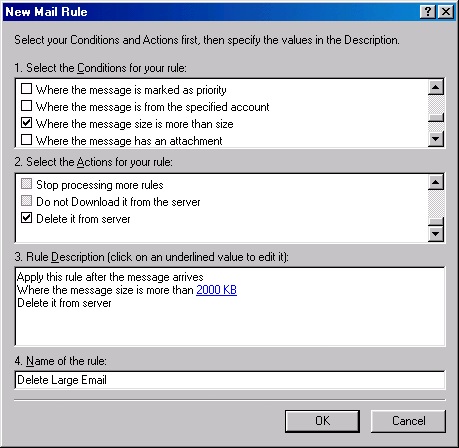Click the Conditions list scrollbar thumb
This screenshot has height=448, width=459.
point(436,118)
